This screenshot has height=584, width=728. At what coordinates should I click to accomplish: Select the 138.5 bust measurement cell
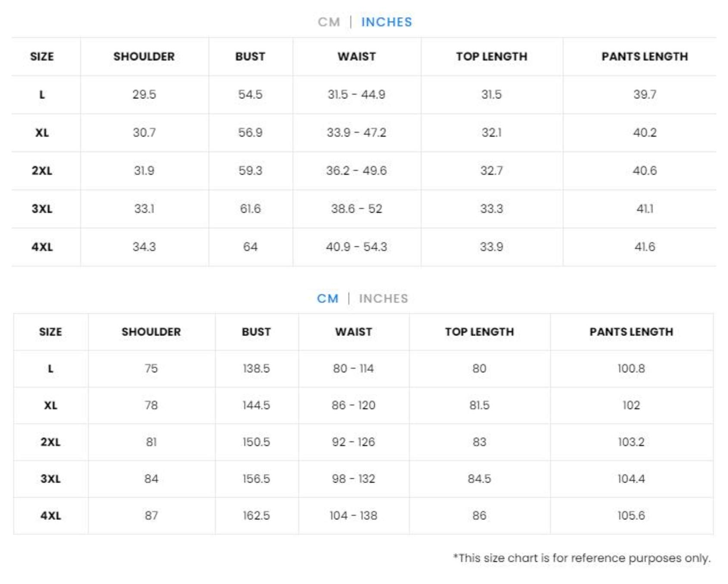(256, 368)
